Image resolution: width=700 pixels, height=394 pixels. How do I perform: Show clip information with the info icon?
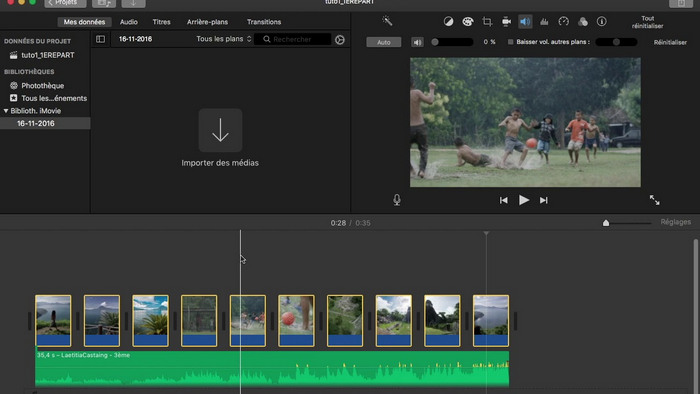tap(602, 21)
